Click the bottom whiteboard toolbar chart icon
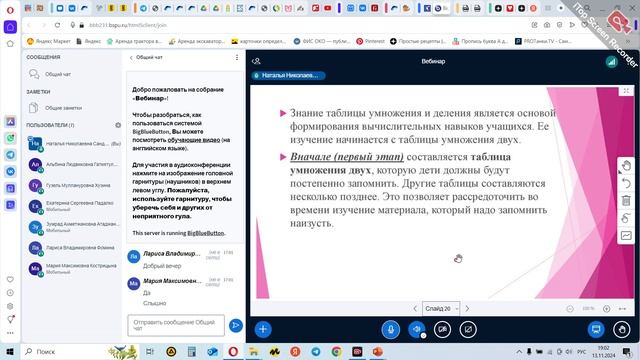The width and height of the screenshot is (640, 360). click(x=626, y=236)
